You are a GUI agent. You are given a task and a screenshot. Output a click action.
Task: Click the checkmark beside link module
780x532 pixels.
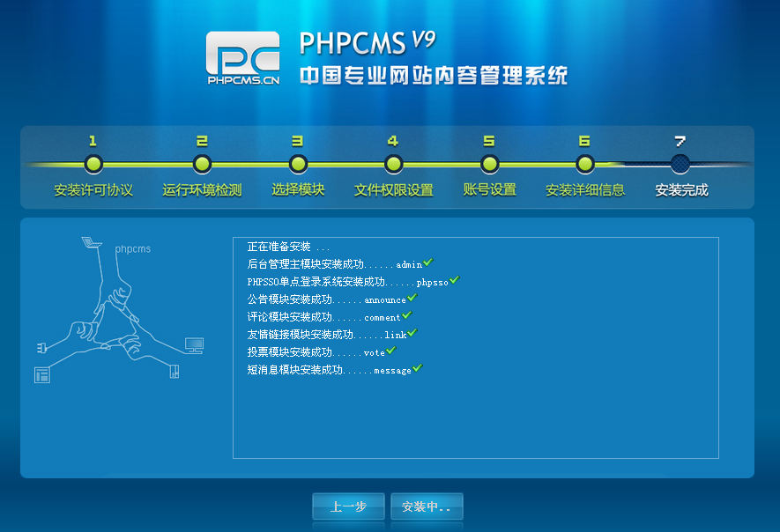click(x=412, y=333)
